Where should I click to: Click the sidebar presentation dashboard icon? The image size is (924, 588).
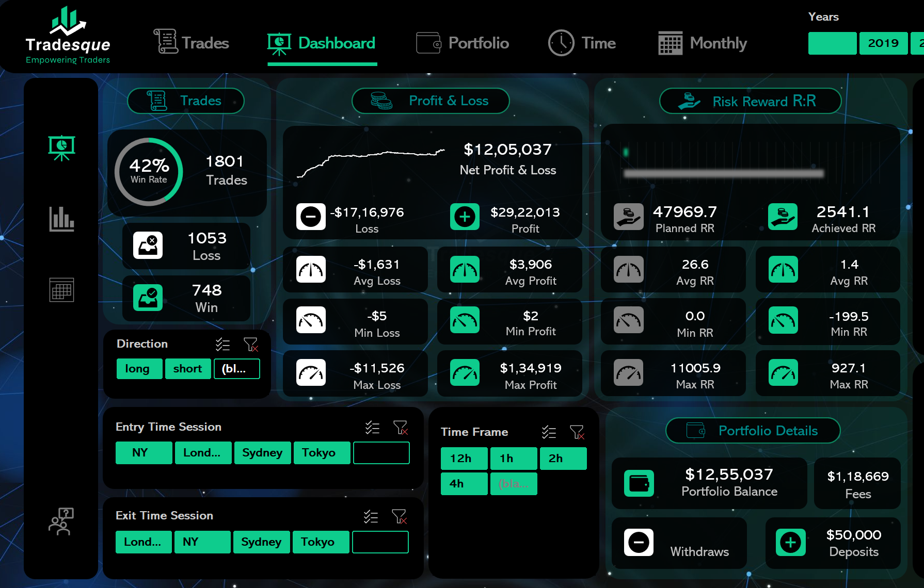[61, 148]
